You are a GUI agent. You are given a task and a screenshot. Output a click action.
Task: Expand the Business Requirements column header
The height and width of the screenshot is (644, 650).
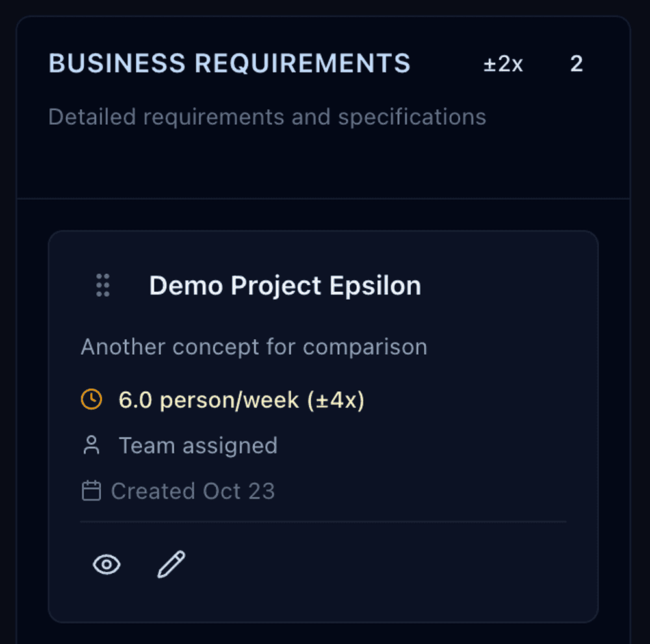229,63
